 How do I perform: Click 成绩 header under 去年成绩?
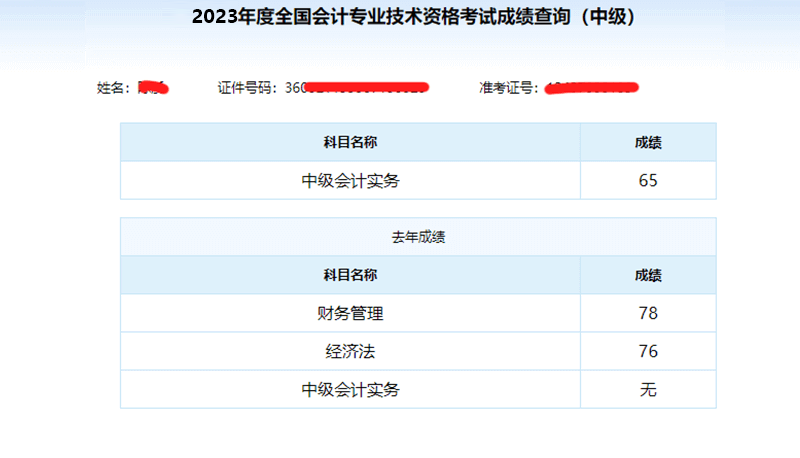pos(648,275)
